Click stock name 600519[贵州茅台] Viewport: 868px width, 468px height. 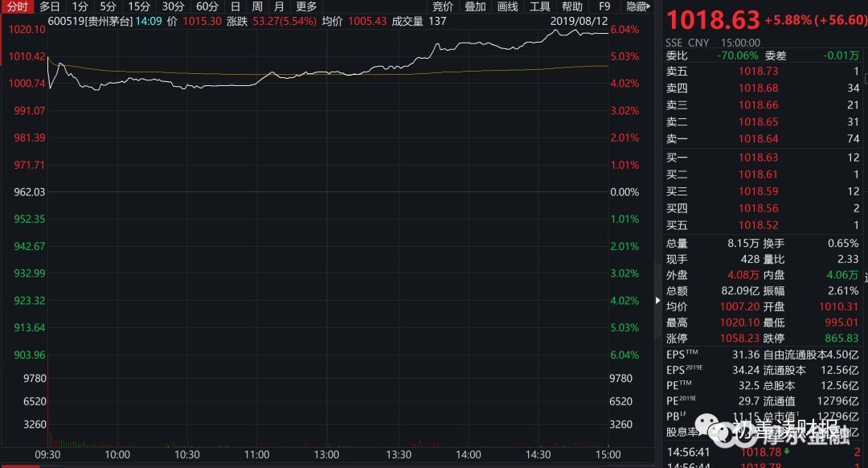point(90,21)
